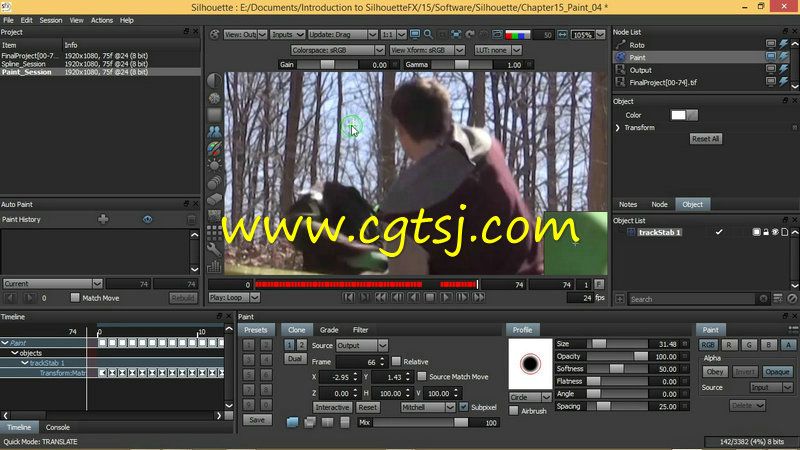
Task: Open the Actions menu
Action: 102,20
